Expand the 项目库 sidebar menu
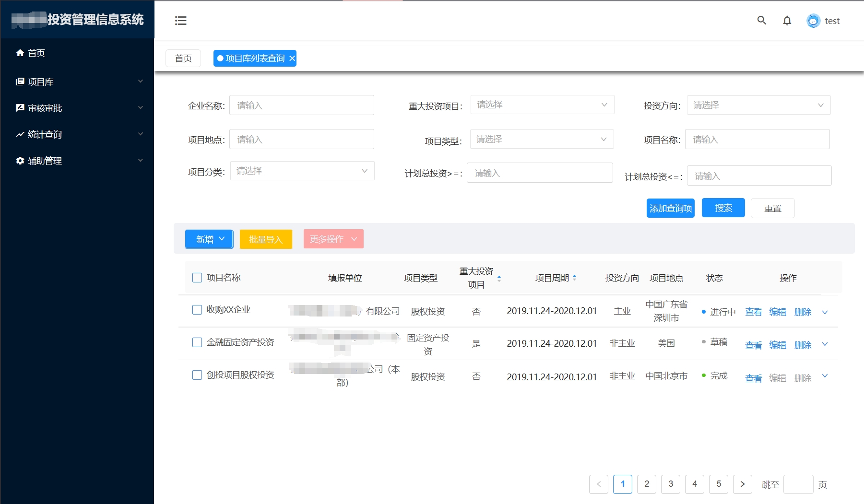Viewport: 864px width, 504px height. (x=141, y=81)
